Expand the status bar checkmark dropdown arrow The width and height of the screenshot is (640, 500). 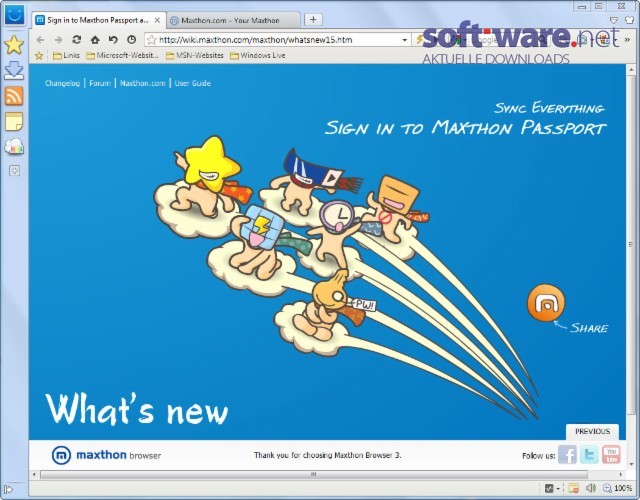[558, 489]
